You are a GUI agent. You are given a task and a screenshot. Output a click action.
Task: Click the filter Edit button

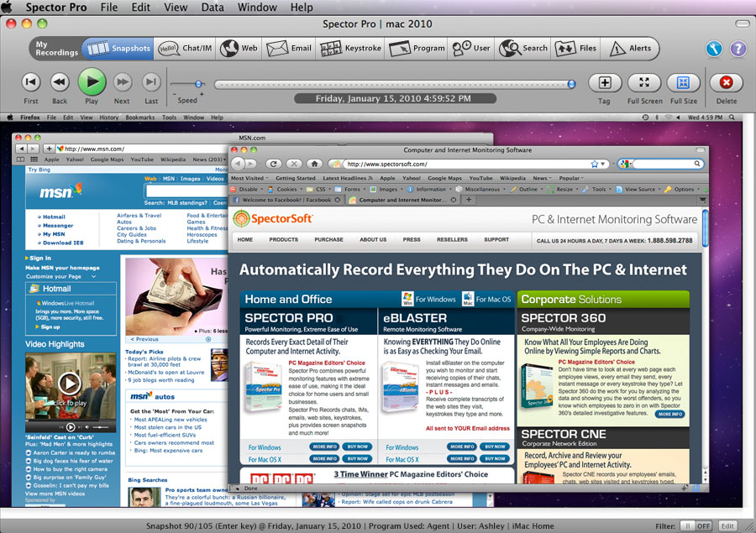pyautogui.click(x=728, y=525)
